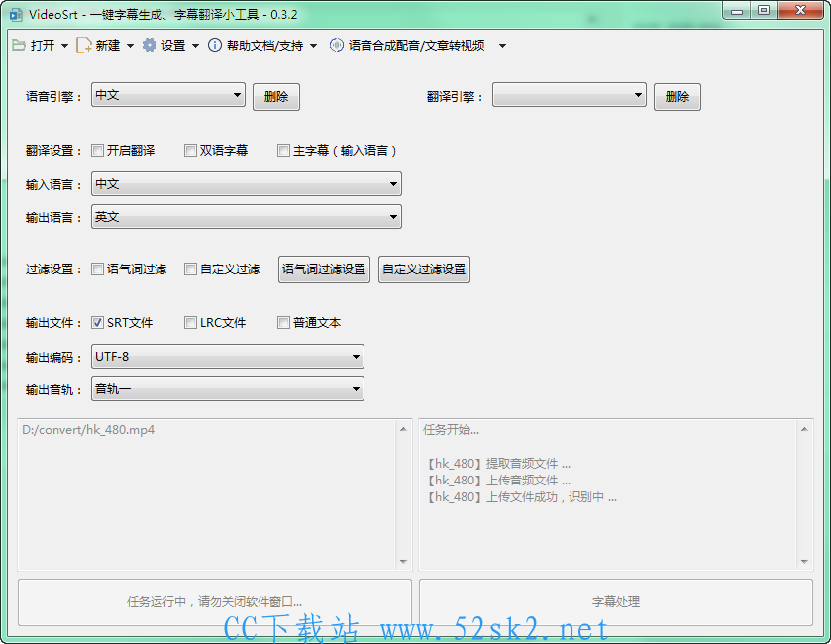The height and width of the screenshot is (644, 831).
Task: Open the 翻译引擎 dropdown
Action: [570, 95]
